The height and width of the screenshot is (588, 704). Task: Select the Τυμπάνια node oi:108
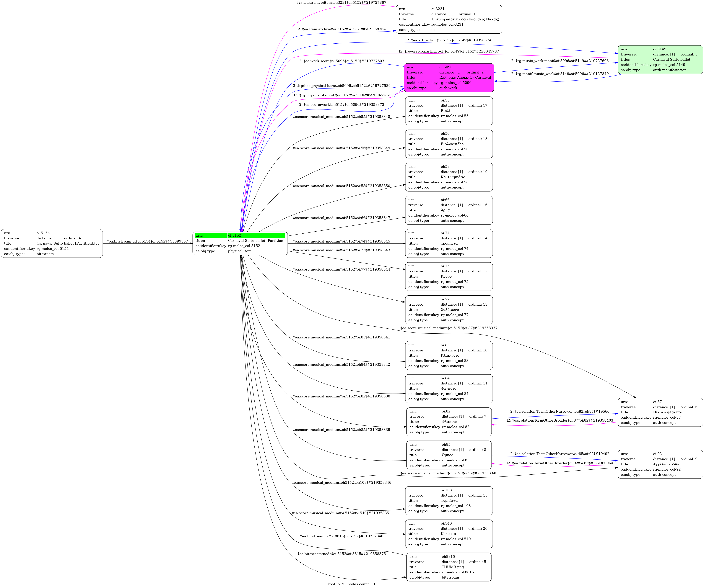pyautogui.click(x=448, y=501)
